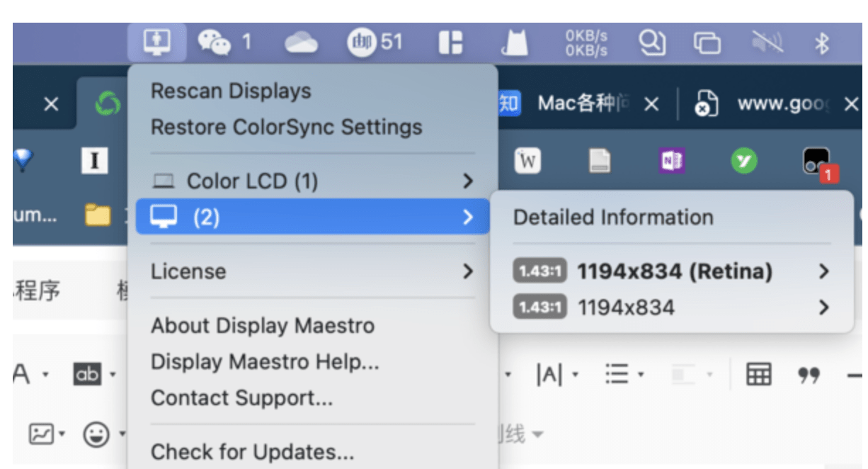The width and height of the screenshot is (868, 469).
Task: Click the OneDrive cloud menu bar icon
Action: pyautogui.click(x=300, y=41)
